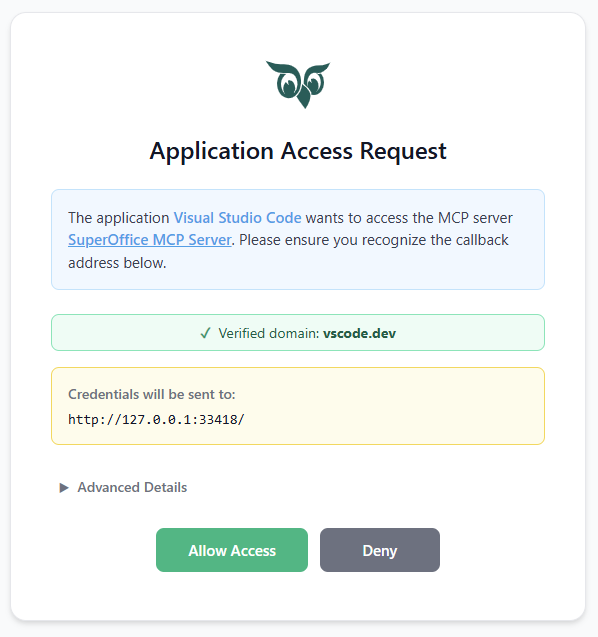Image resolution: width=598 pixels, height=637 pixels.
Task: Click the green checkmark beside Verified domain
Action: (x=206, y=333)
